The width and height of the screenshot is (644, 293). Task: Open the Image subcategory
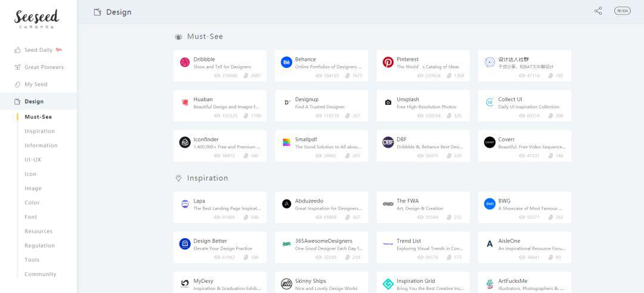pos(33,188)
